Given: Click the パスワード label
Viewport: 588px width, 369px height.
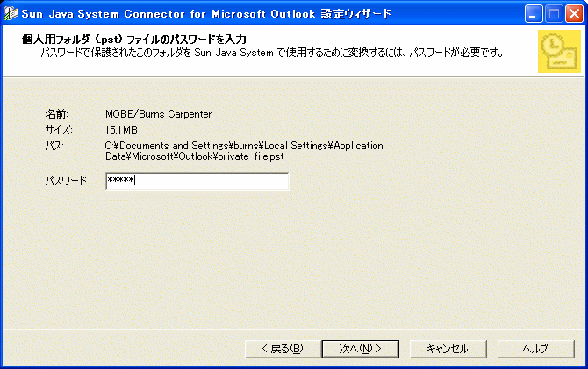Looking at the screenshot, I should click(66, 181).
